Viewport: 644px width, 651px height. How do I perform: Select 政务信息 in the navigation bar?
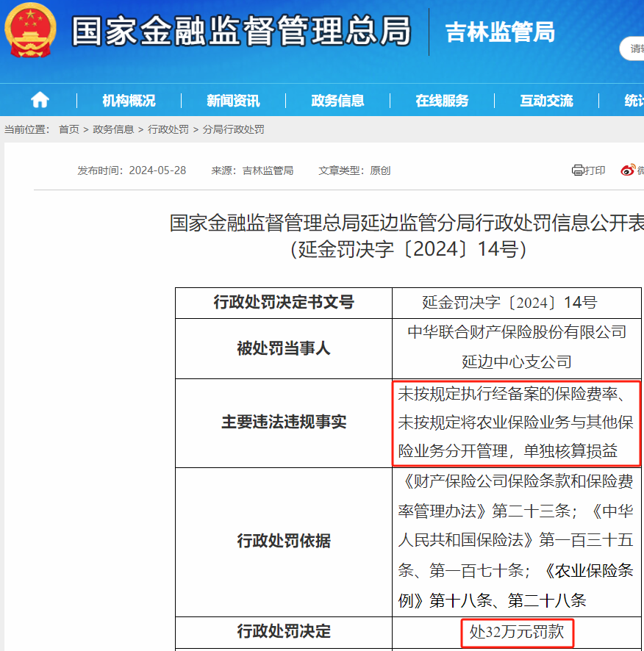pyautogui.click(x=337, y=100)
